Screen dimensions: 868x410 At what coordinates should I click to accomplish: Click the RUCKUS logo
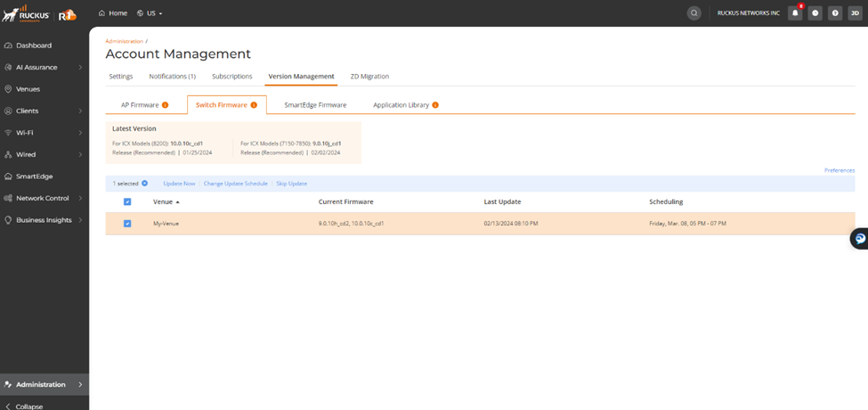(26, 13)
